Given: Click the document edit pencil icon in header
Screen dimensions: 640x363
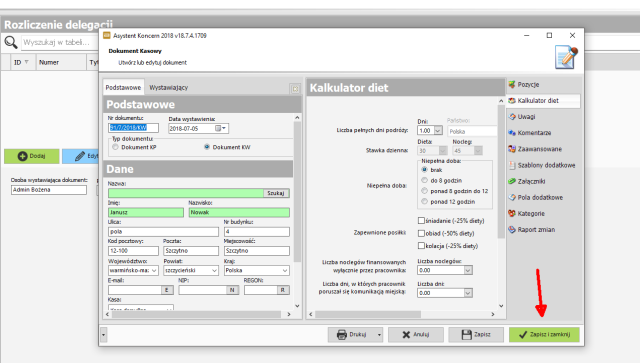Looking at the screenshot, I should pyautogui.click(x=567, y=57).
